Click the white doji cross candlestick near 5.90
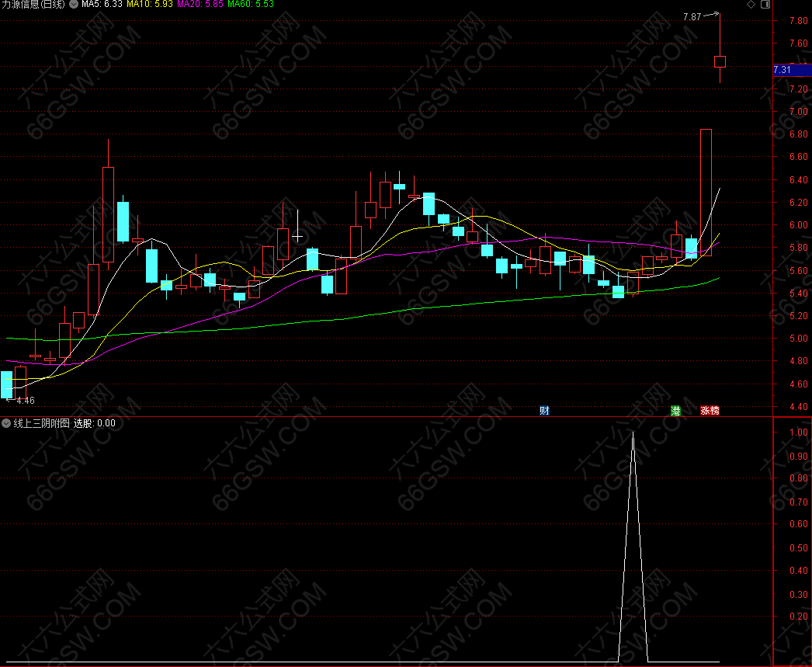 [298, 237]
